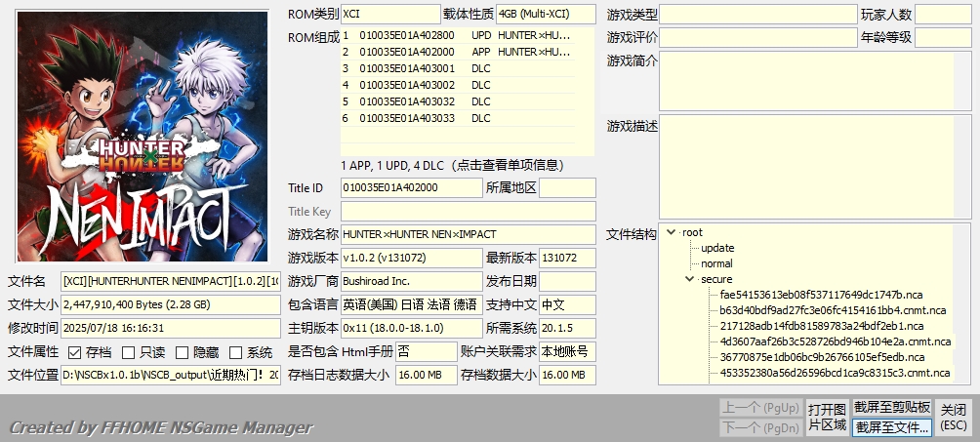Click the HUNTER×HUNTER NEN×IMPACT cover art

tap(142, 136)
